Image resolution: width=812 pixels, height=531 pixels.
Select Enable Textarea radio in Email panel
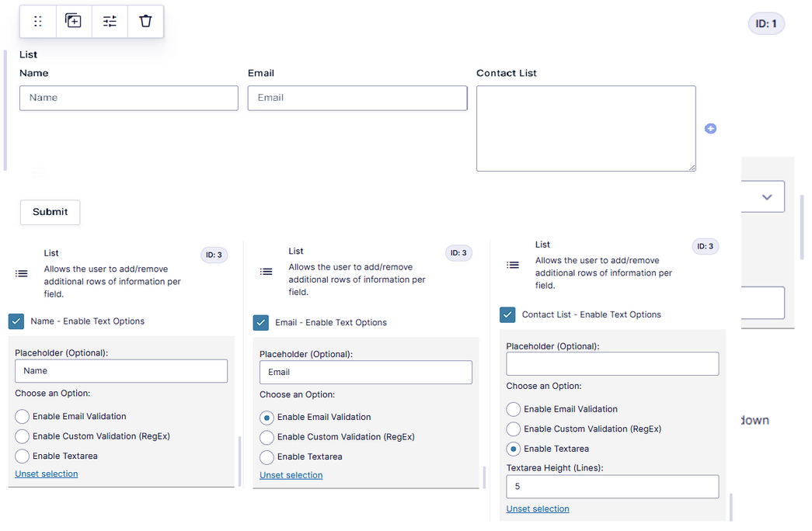click(267, 457)
